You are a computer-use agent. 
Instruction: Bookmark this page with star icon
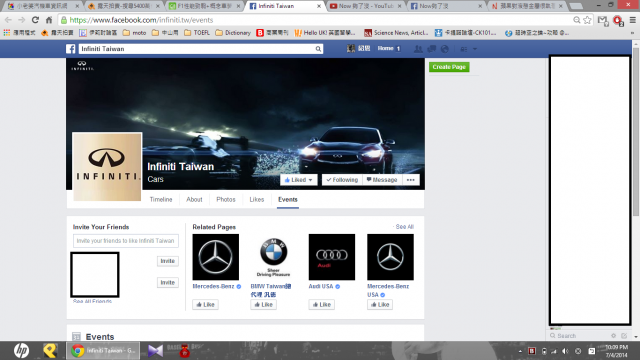coord(587,20)
